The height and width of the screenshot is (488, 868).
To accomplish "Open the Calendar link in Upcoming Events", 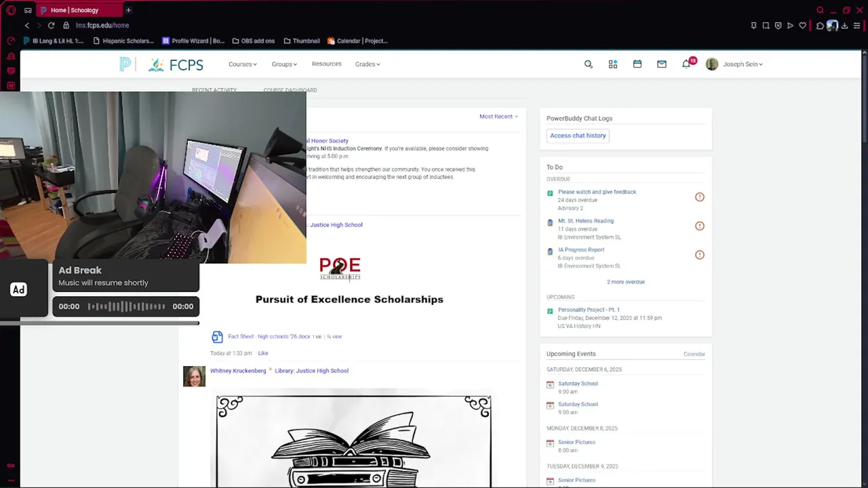I will click(694, 354).
